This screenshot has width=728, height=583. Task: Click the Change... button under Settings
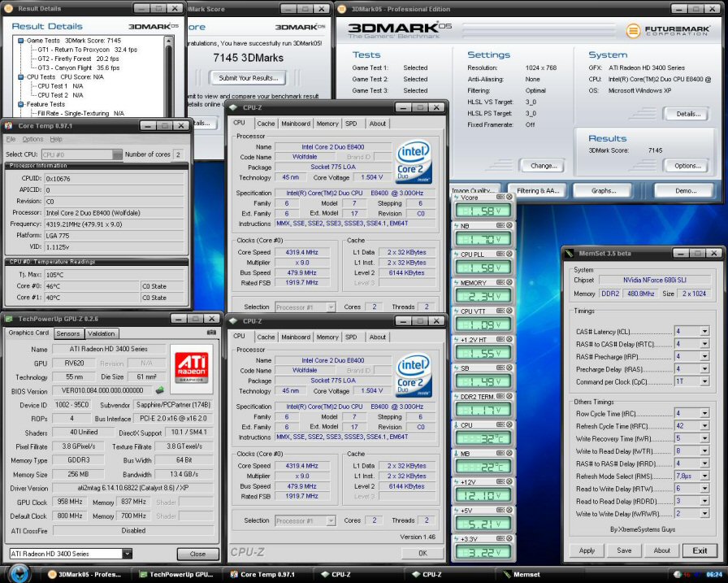(543, 166)
